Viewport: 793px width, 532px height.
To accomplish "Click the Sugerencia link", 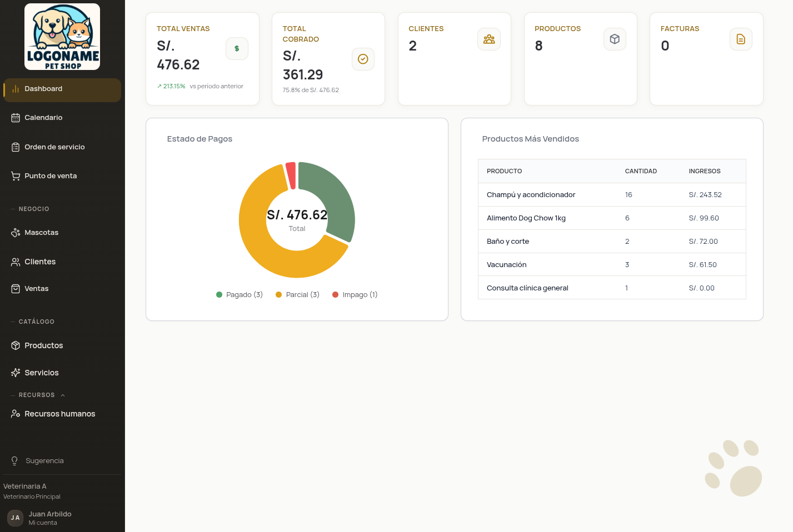I will point(44,461).
